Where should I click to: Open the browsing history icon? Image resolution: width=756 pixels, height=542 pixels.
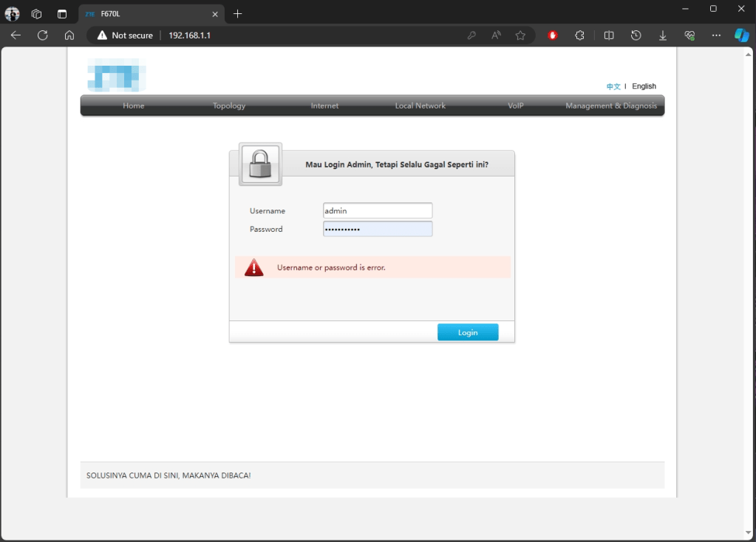(x=636, y=35)
